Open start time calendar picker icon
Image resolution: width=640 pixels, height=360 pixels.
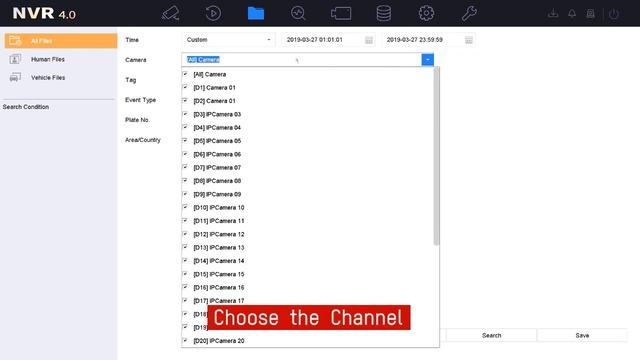coord(369,40)
